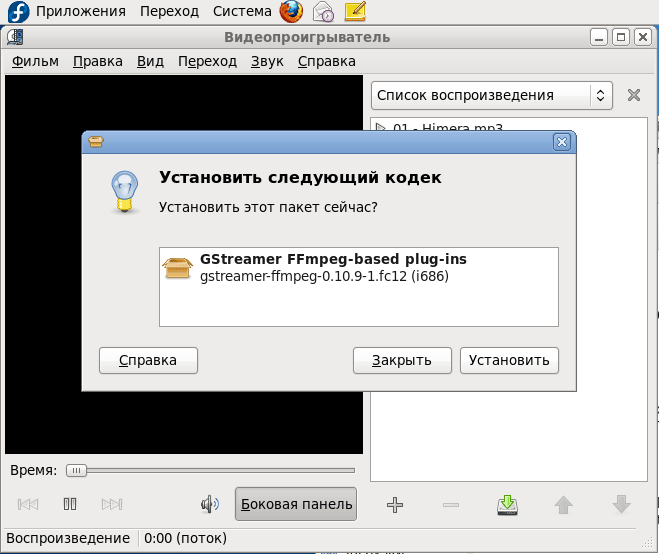The image size is (659, 554).
Task: Click the package box icon in dialog title
Action: tap(96, 142)
